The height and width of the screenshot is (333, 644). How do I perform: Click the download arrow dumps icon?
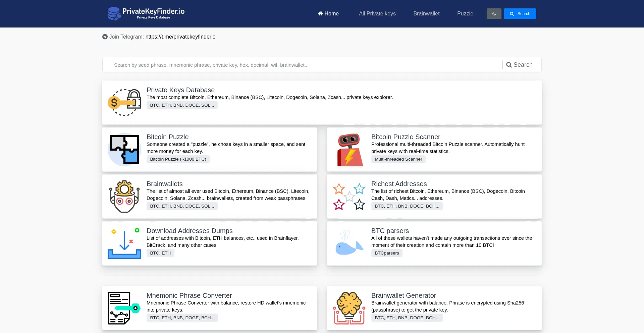pyautogui.click(x=124, y=243)
